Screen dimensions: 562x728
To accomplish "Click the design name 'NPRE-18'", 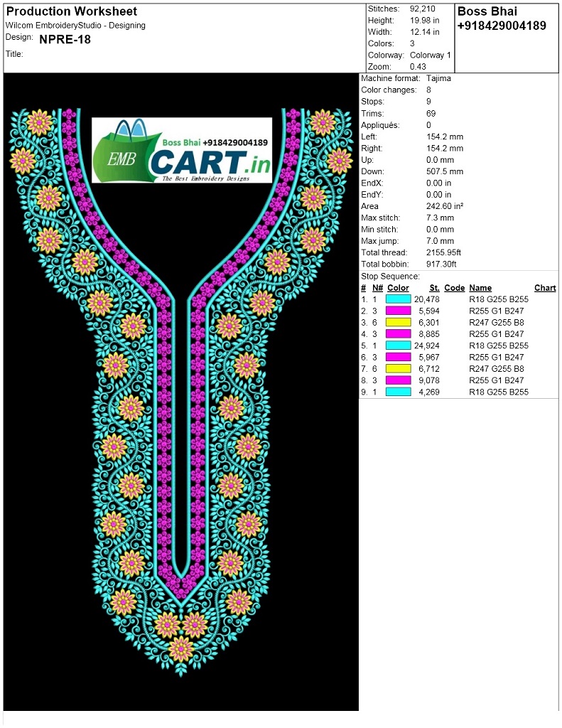I will [x=65, y=40].
